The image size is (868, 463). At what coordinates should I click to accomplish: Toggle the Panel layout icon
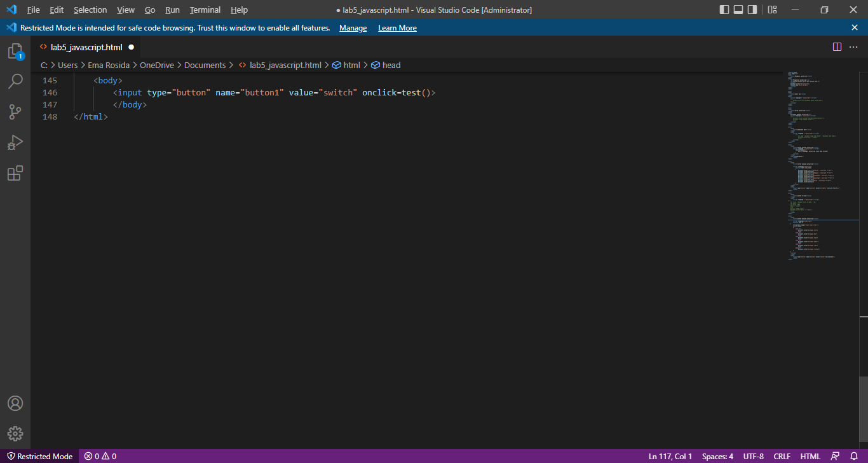(x=738, y=10)
